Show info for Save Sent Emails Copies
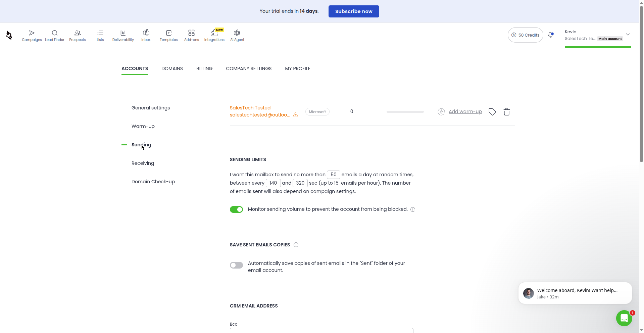 [296, 245]
